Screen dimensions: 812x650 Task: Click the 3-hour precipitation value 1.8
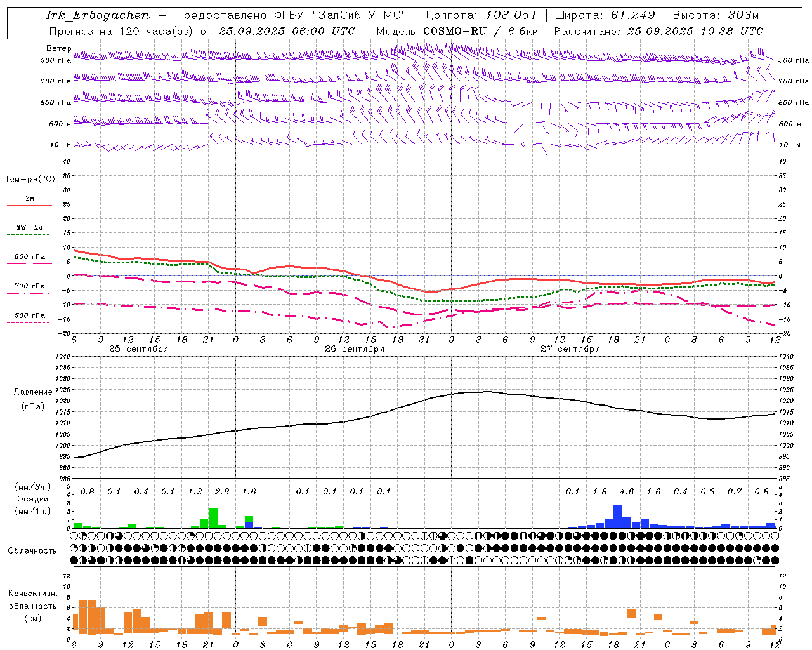point(599,492)
